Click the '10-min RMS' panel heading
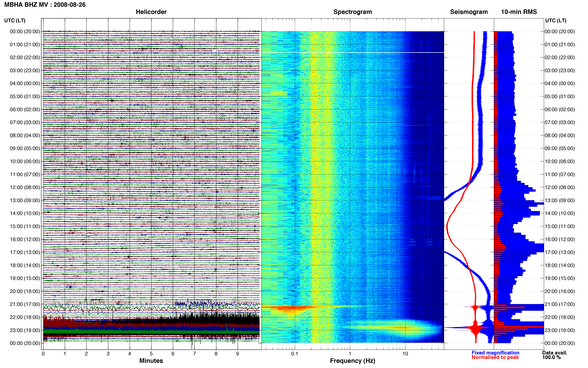 (x=519, y=12)
